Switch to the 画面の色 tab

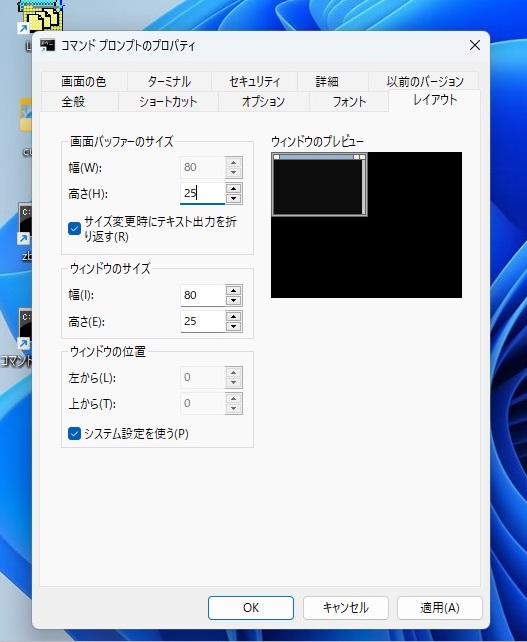(x=84, y=81)
